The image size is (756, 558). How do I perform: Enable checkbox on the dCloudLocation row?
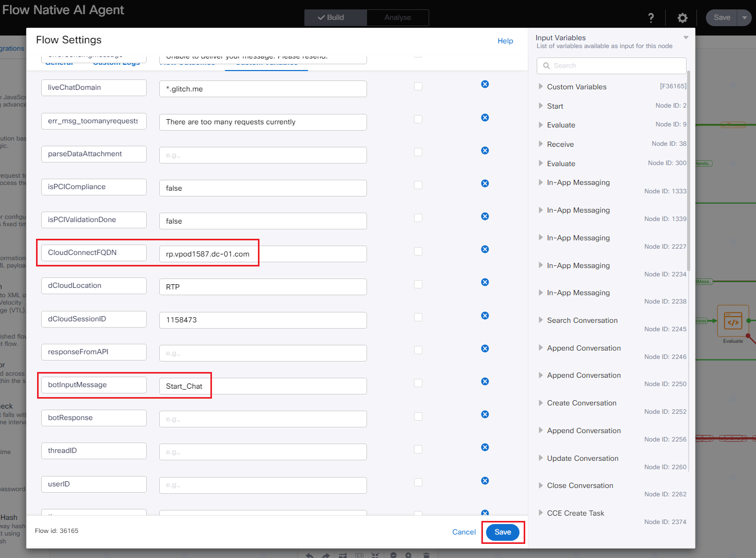[x=418, y=284]
